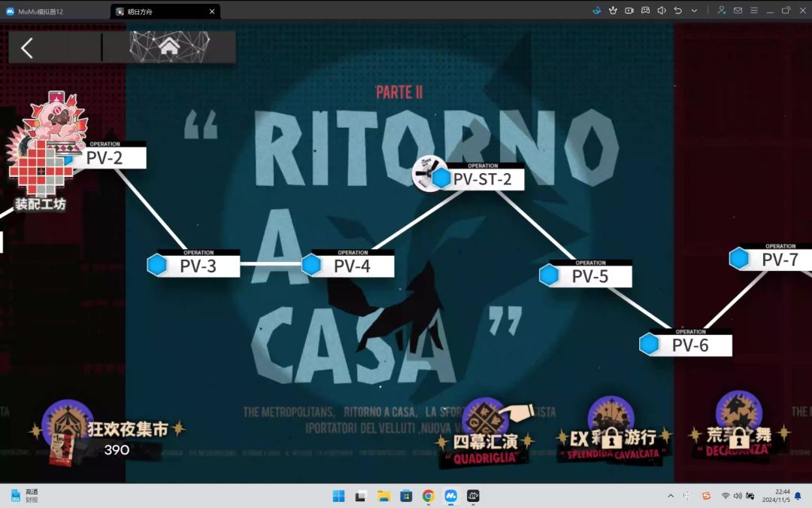Open the MuMu user account icon
The image size is (812, 508).
(721, 11)
